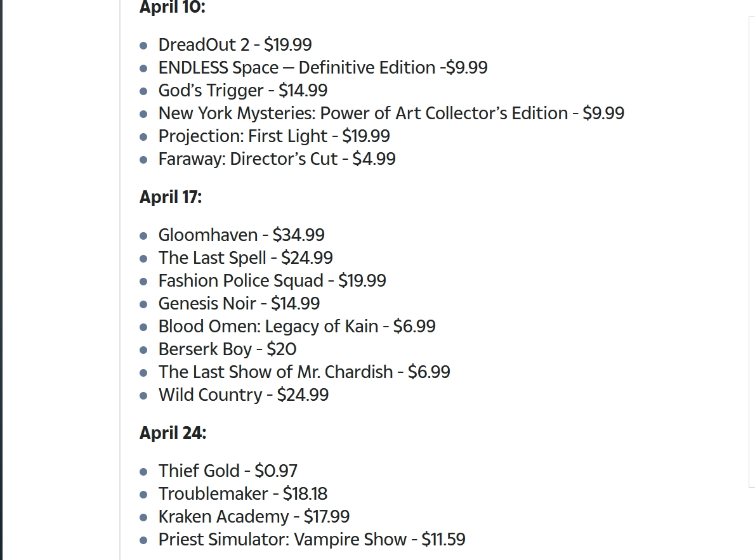Click the DreadOut 2 list entry
755x560 pixels.
coord(235,45)
